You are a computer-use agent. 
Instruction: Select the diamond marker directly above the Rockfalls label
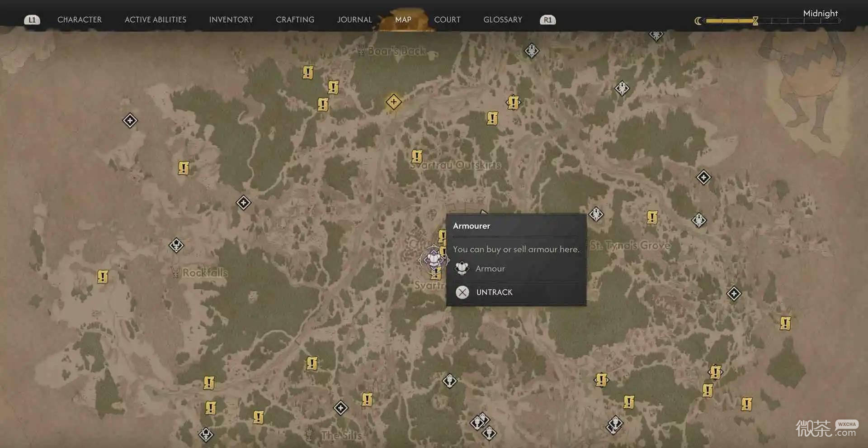pyautogui.click(x=176, y=245)
